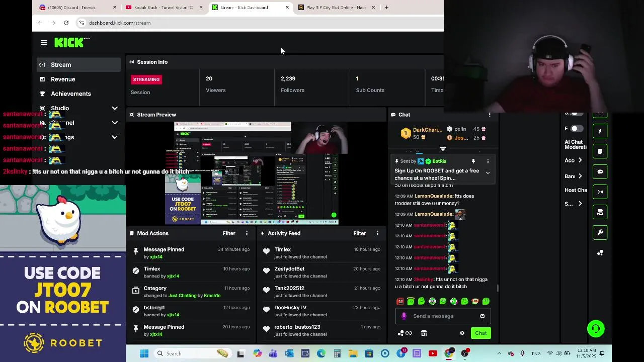
Task: Expand the 'S...' row chevron below Host Chat
Action: click(580, 204)
